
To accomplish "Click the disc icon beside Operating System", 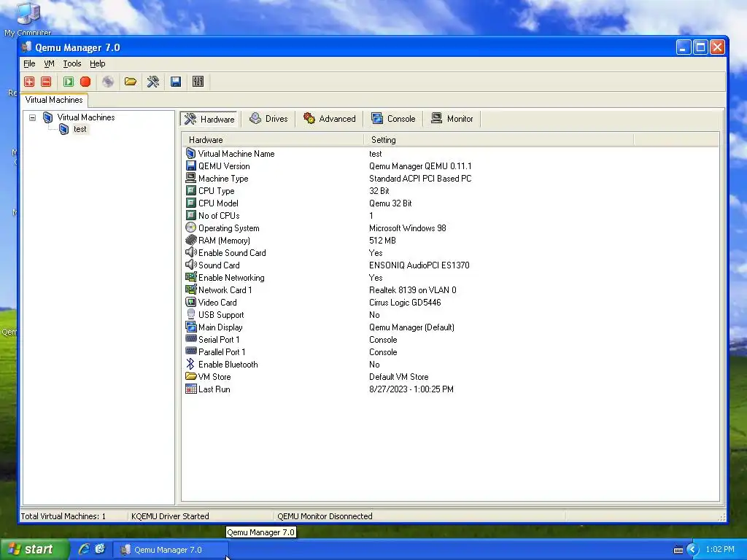I will 190,227.
